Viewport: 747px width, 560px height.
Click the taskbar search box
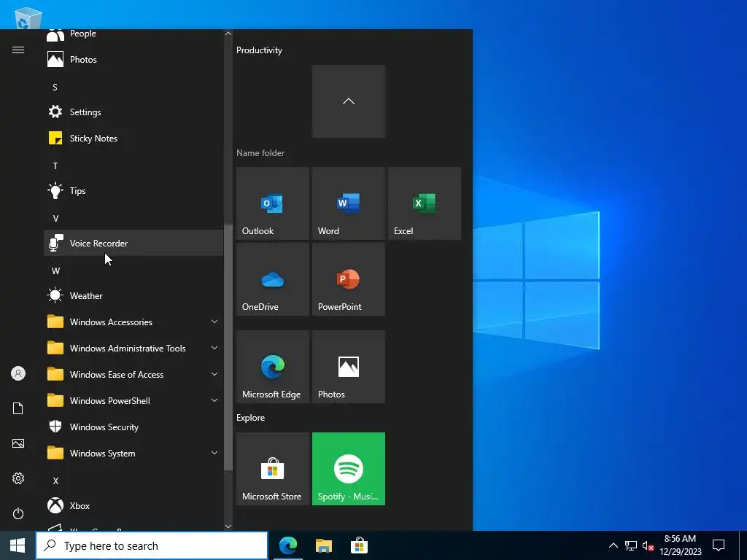coord(152,545)
